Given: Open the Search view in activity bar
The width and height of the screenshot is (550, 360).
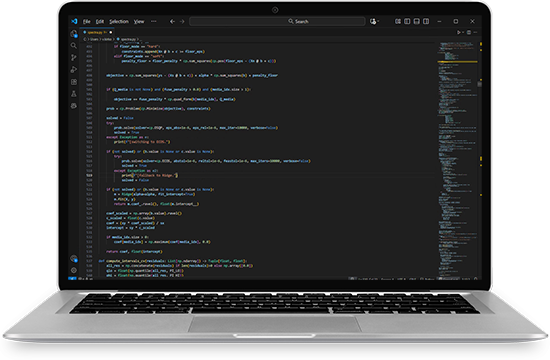Looking at the screenshot, I should 74,46.
